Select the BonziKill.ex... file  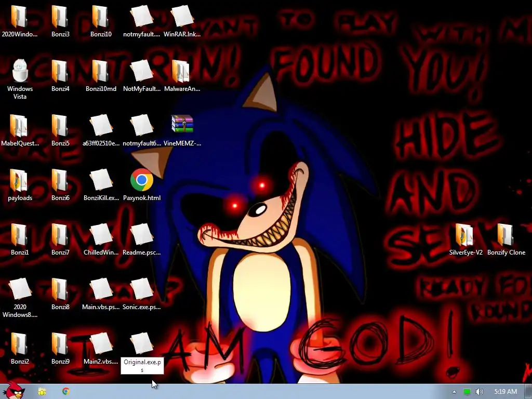tap(101, 180)
